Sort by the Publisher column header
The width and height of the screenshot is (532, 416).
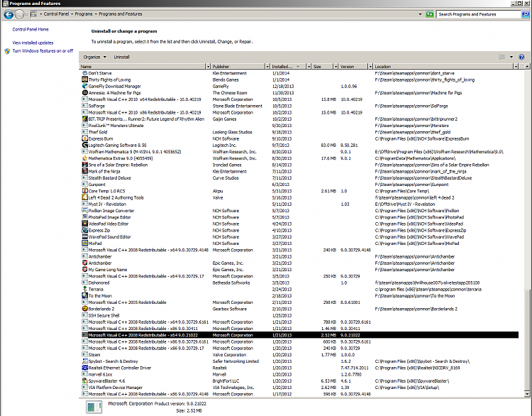pos(238,67)
